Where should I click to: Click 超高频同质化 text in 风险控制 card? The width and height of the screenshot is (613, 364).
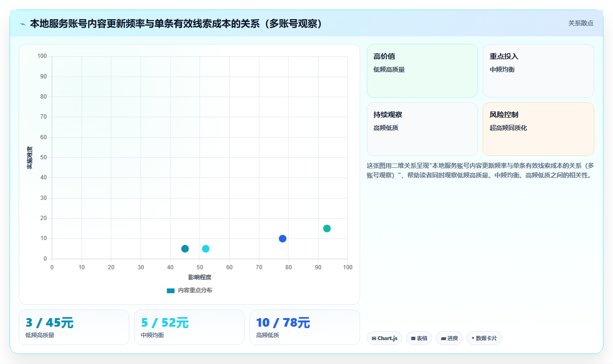(508, 128)
